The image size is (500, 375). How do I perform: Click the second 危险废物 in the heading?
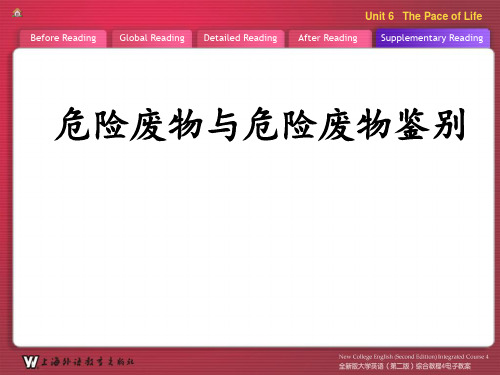coord(317,124)
